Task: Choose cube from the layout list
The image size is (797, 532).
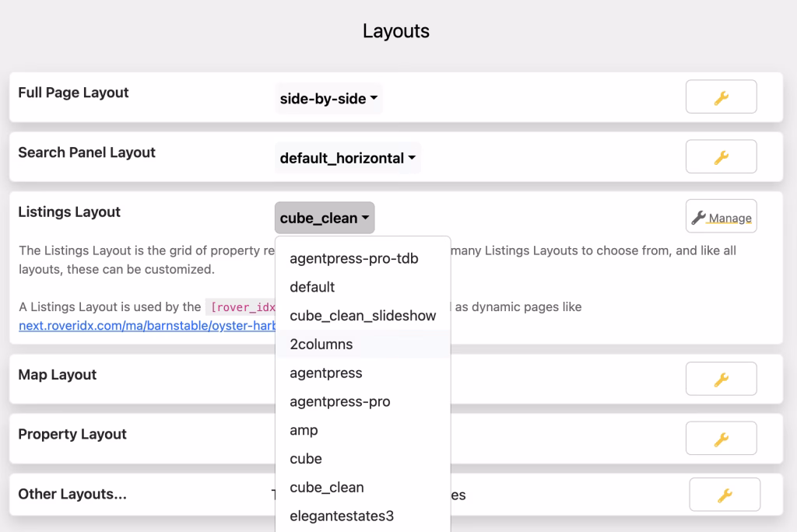Action: (306, 459)
